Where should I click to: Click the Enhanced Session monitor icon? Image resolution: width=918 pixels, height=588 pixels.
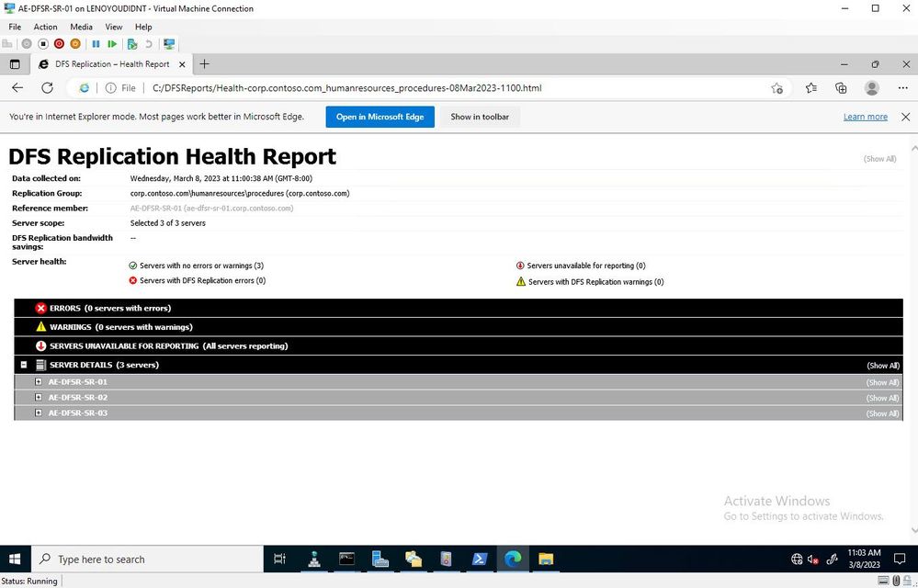pyautogui.click(x=169, y=44)
